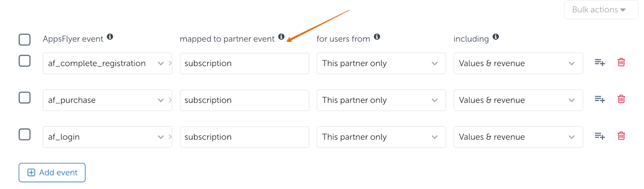Tick the af_complete_registration row checkbox
The height and width of the screenshot is (189, 644).
click(25, 61)
